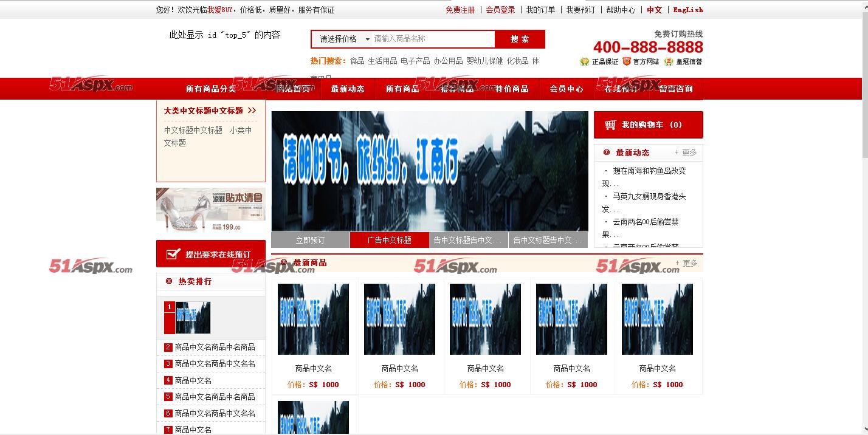Click the rank 2 badge in 热卖排行
868x435 pixels.
coord(168,348)
